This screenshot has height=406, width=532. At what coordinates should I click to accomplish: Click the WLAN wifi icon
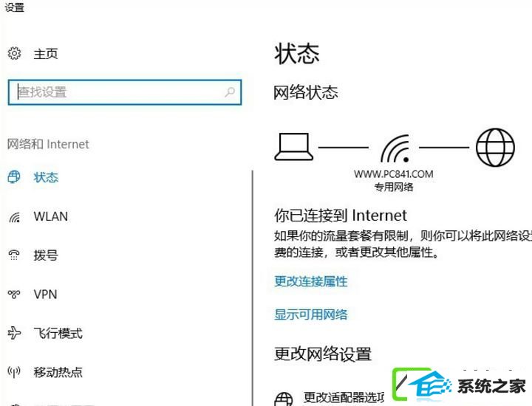coord(14,217)
